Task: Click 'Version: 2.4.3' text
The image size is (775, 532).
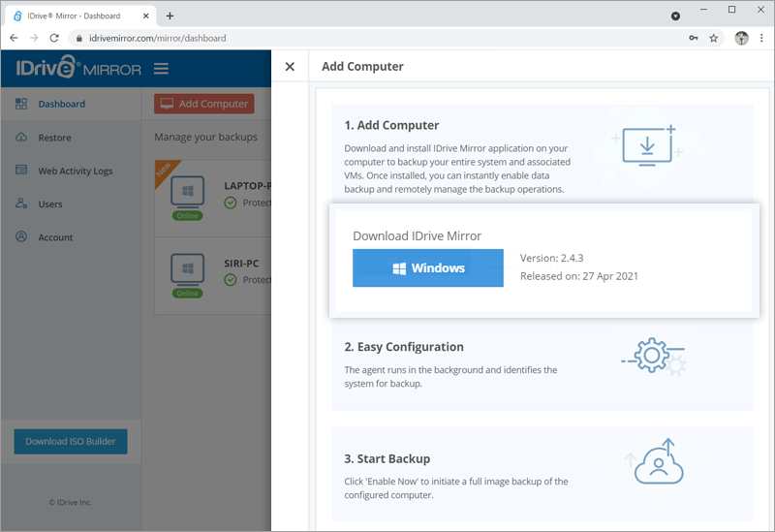Action: point(551,258)
